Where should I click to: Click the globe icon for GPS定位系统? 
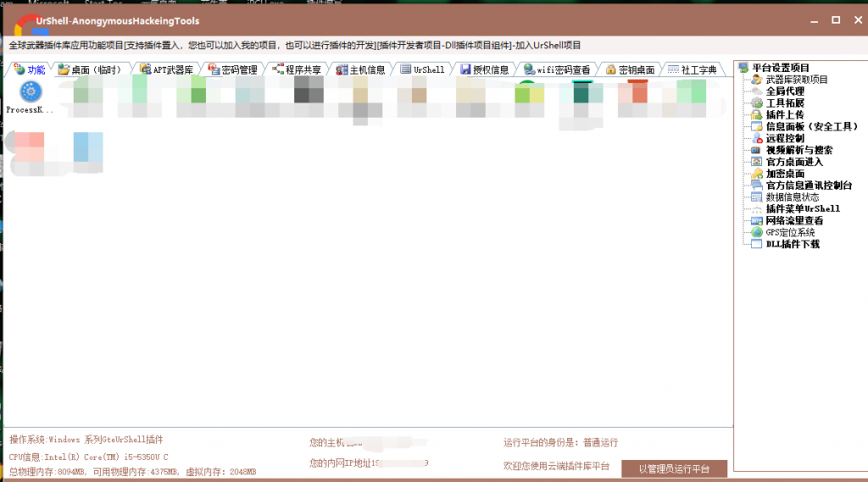click(x=756, y=232)
